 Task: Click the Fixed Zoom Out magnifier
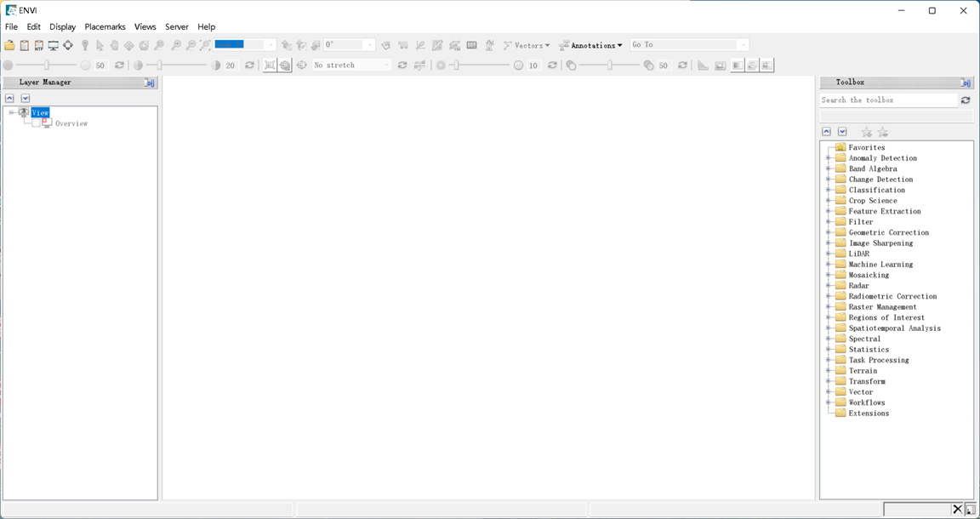[191, 45]
